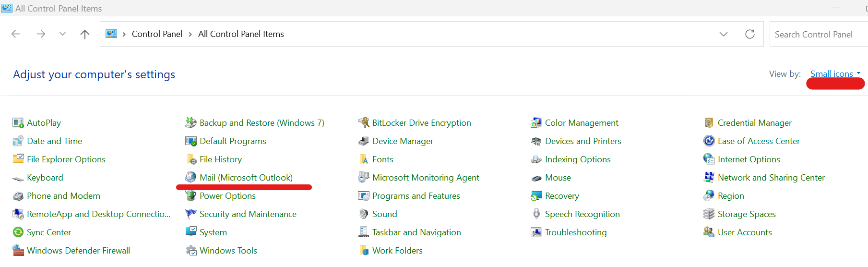Go up one level arrow

85,34
